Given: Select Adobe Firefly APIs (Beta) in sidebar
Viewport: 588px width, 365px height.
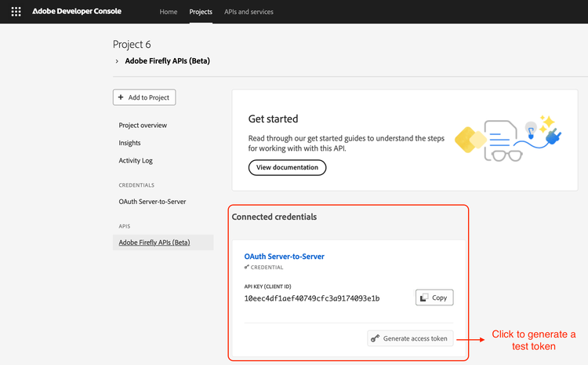Looking at the screenshot, I should pyautogui.click(x=163, y=243).
